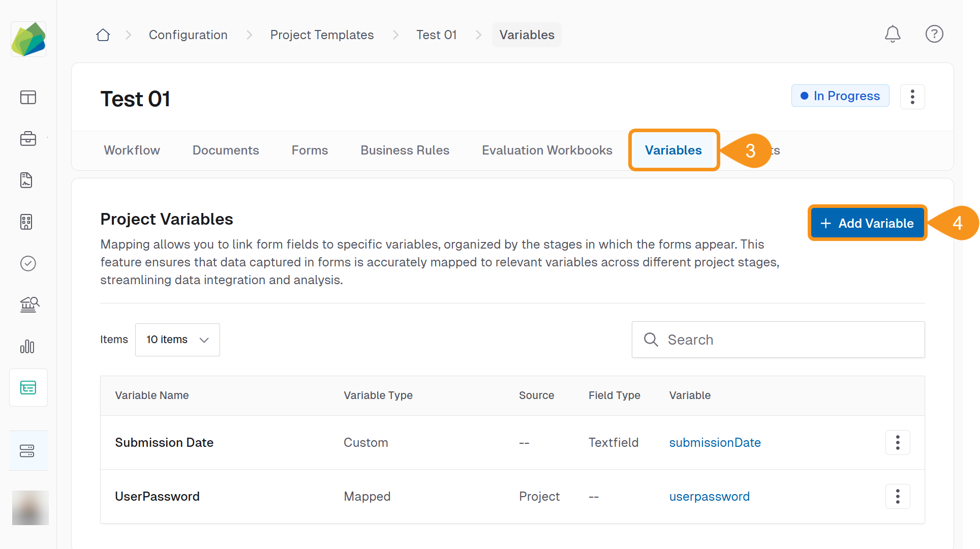The image size is (980, 549).
Task: Select the briefcase projects icon
Action: pyautogui.click(x=28, y=139)
